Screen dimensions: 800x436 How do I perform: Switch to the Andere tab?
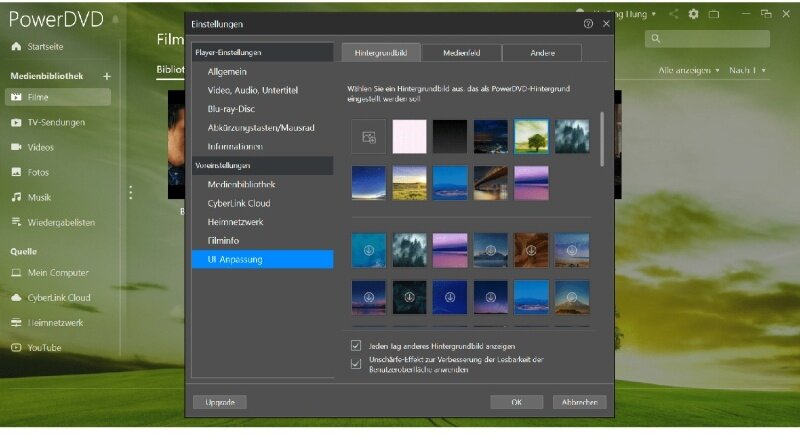tap(542, 53)
